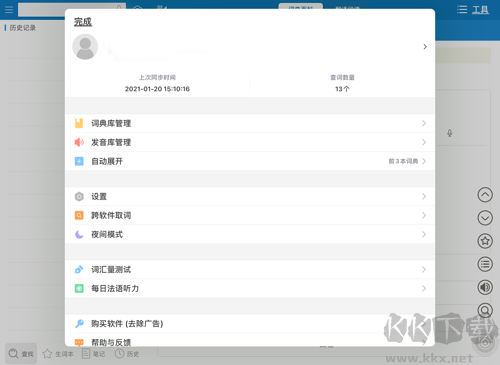Open 跨软件取词 option
Screen dimensions: 500x365
tap(250, 215)
